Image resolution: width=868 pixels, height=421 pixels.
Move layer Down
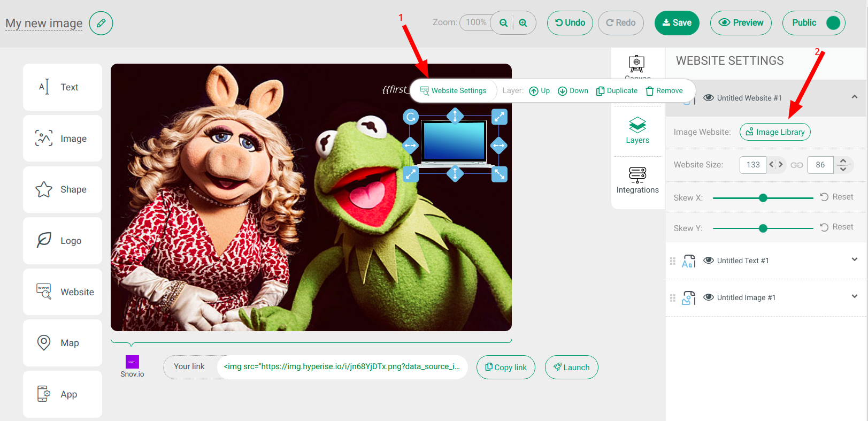coord(573,91)
